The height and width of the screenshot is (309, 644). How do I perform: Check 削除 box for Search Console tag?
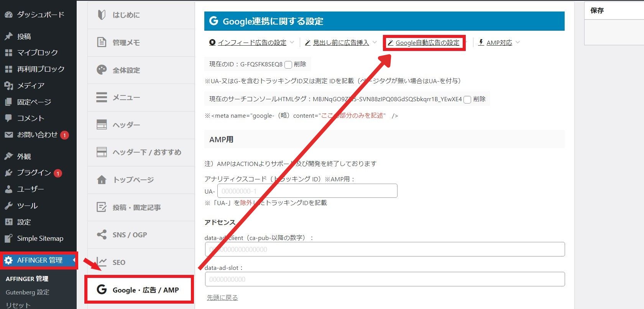tap(467, 100)
